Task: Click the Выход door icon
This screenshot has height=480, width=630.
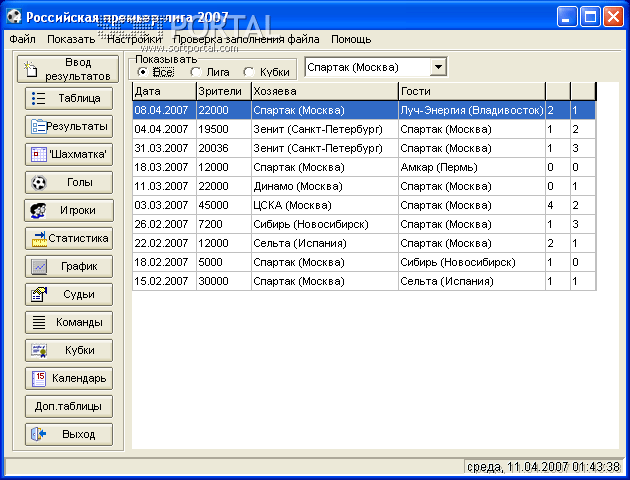Action: coord(39,434)
